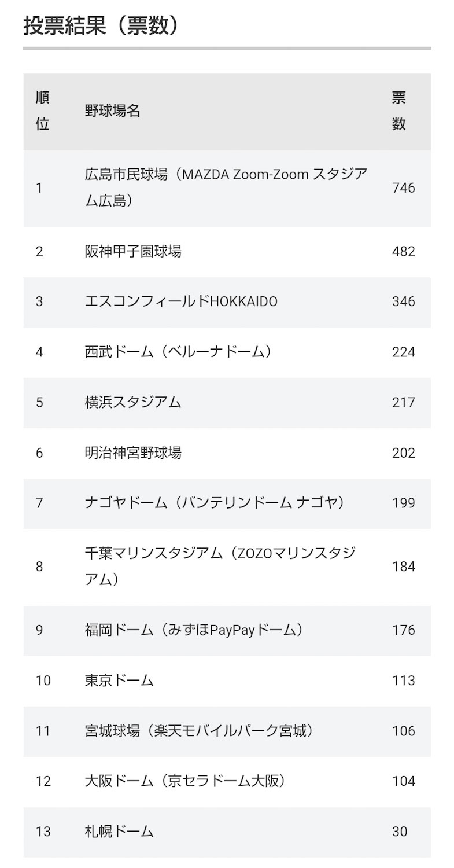Click the 野球場名 column header
Image resolution: width=454 pixels, height=868 pixels.
click(x=112, y=111)
